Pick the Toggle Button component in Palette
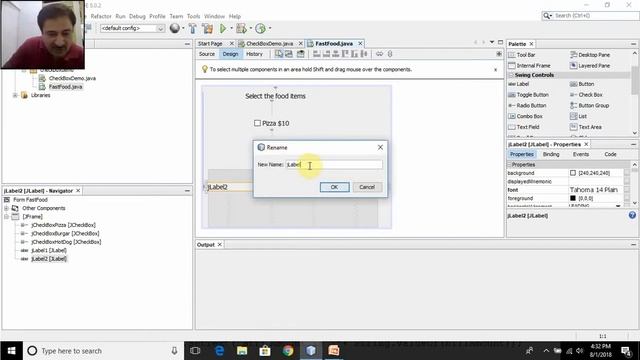The image size is (640, 360). coord(529,95)
